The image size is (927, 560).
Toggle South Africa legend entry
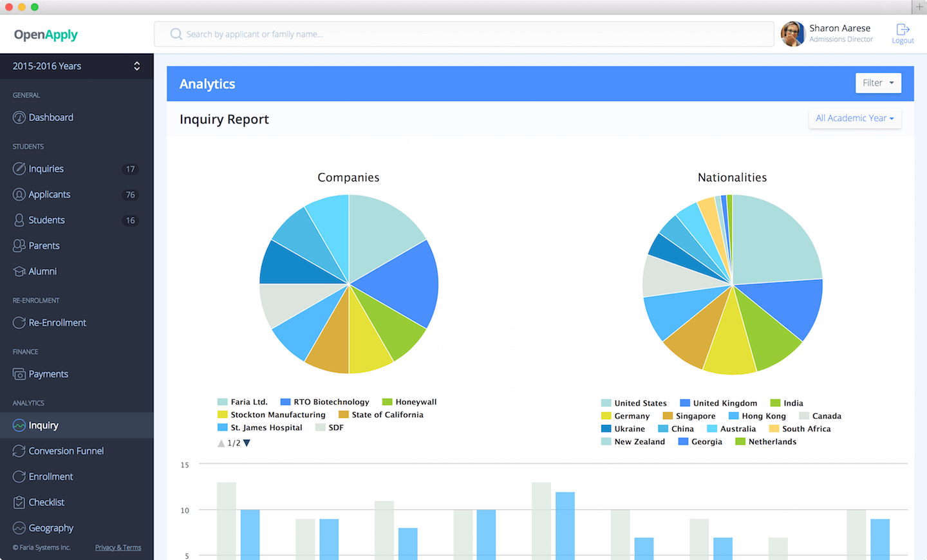coord(800,429)
